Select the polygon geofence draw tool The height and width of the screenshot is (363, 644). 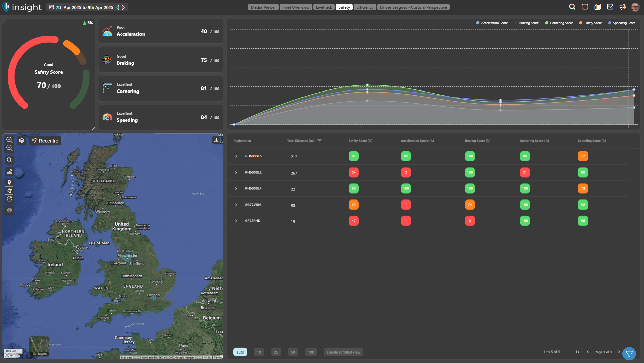pyautogui.click(x=9, y=191)
